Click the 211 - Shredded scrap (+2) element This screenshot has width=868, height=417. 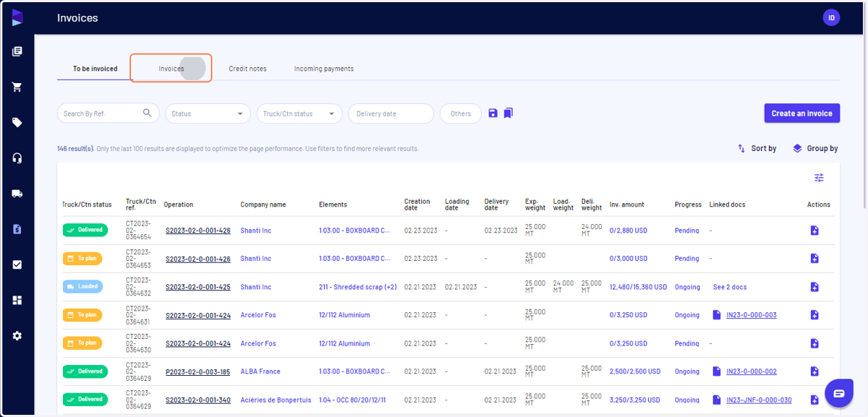point(358,287)
